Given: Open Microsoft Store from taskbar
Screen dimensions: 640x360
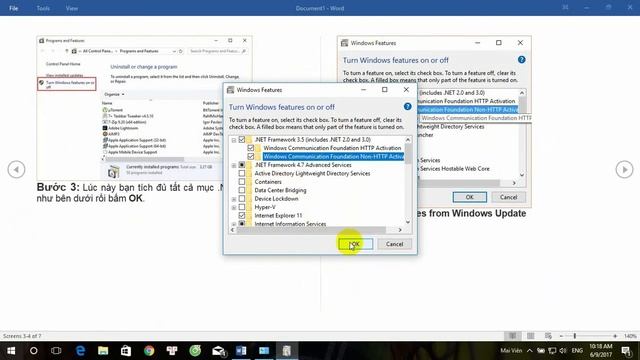Looking at the screenshot, I should coord(126,351).
